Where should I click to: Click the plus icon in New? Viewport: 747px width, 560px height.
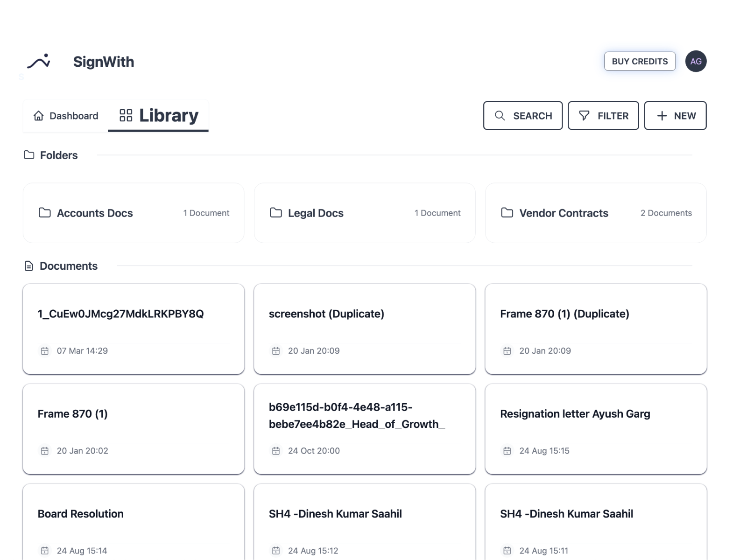(x=662, y=116)
